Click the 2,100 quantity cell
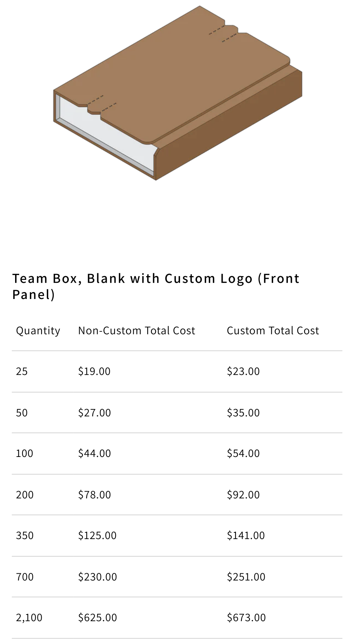This screenshot has width=349, height=644. coord(29,617)
